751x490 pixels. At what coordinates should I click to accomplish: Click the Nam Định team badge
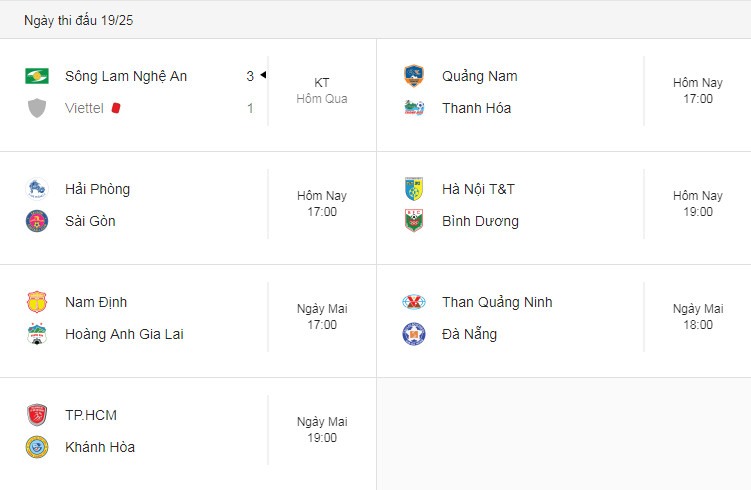pos(37,302)
